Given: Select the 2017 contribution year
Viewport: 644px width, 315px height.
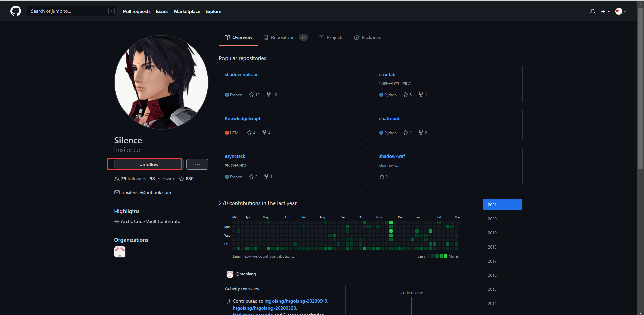Looking at the screenshot, I should click(x=502, y=261).
